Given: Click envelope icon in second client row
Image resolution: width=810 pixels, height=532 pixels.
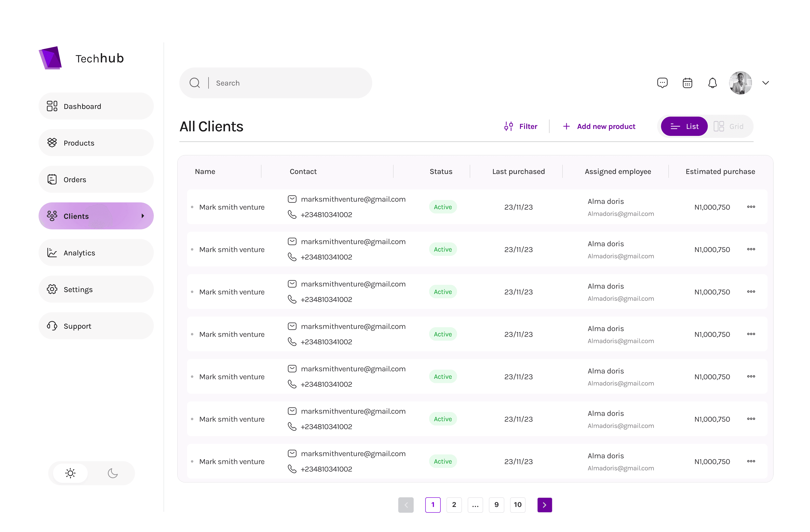Looking at the screenshot, I should coord(292,241).
